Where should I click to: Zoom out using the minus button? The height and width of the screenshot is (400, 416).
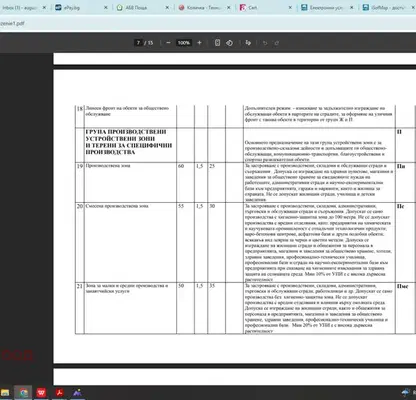click(x=168, y=43)
